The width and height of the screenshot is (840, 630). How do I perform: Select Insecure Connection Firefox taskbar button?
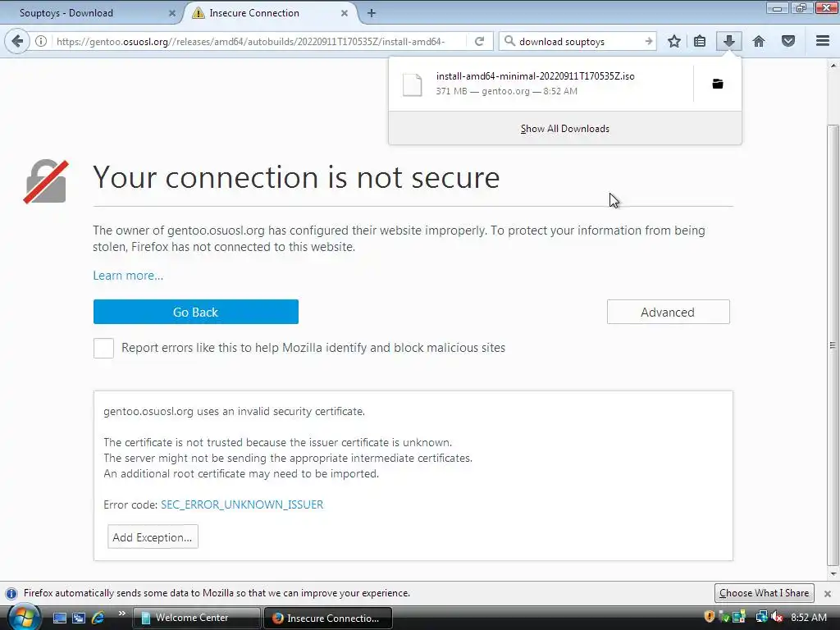[x=328, y=618]
